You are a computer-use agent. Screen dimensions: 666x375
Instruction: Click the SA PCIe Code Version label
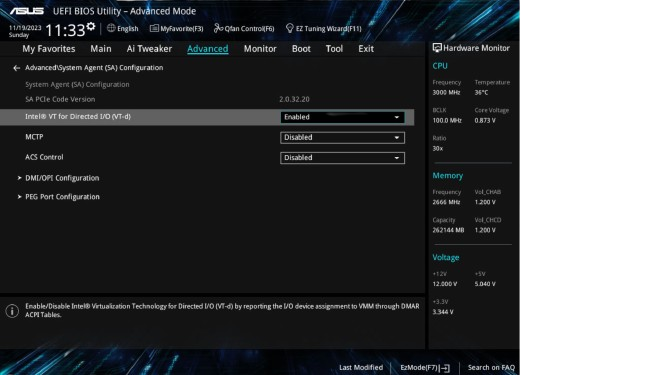(x=60, y=99)
